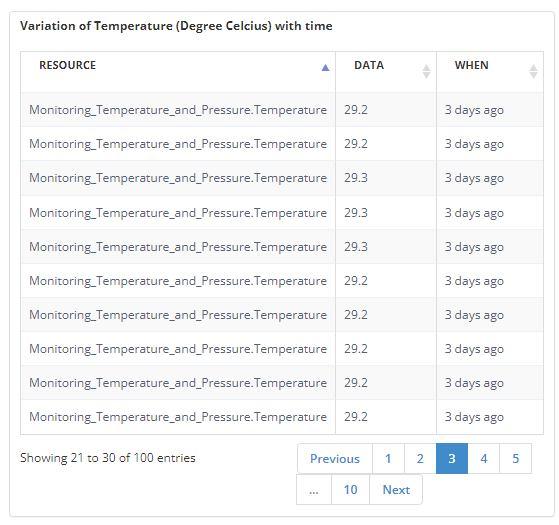Go to Previous page of entries
Image resolution: width=559 pixels, height=525 pixels.
click(335, 458)
